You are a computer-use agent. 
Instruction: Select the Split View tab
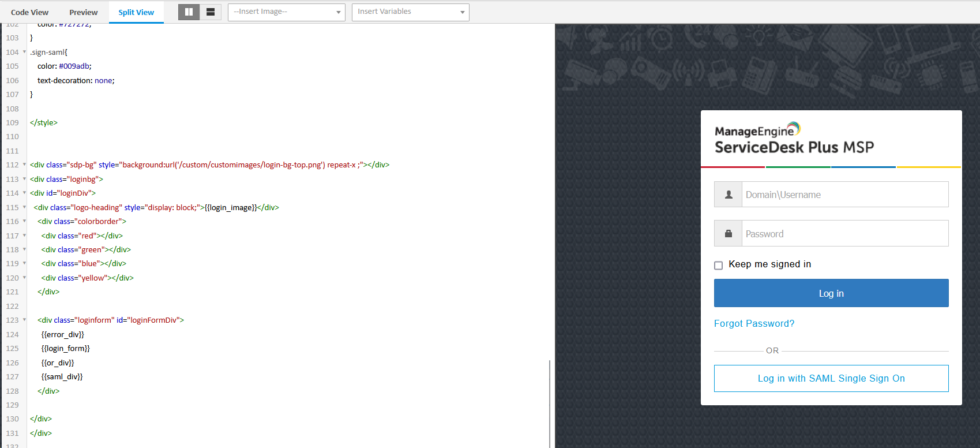(x=136, y=12)
